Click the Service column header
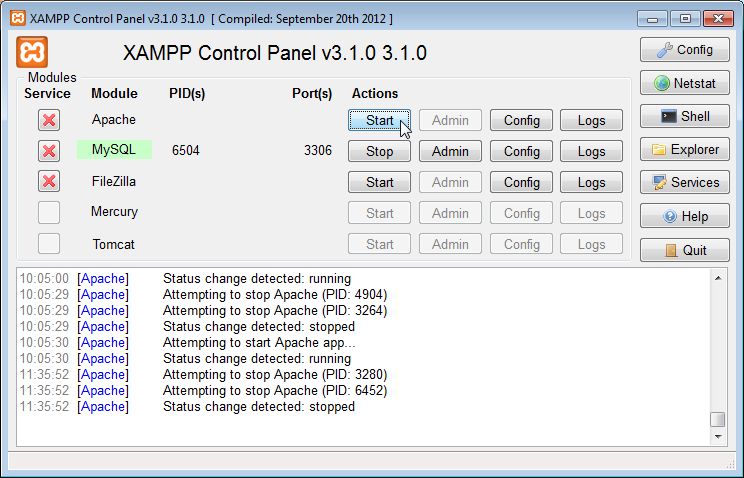 click(47, 94)
